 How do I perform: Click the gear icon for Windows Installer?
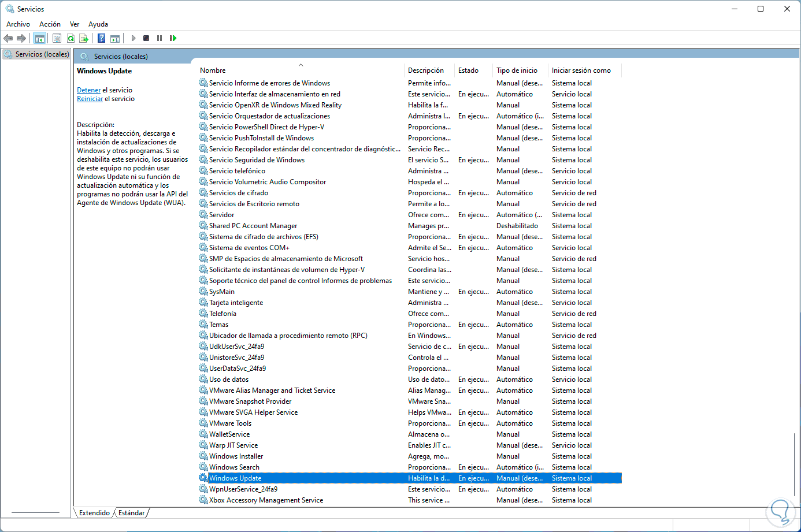[x=203, y=456]
